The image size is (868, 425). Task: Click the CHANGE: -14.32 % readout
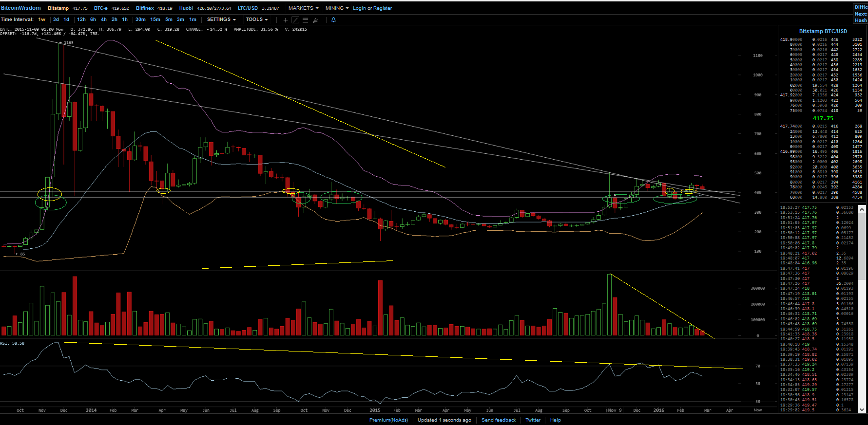(x=207, y=29)
